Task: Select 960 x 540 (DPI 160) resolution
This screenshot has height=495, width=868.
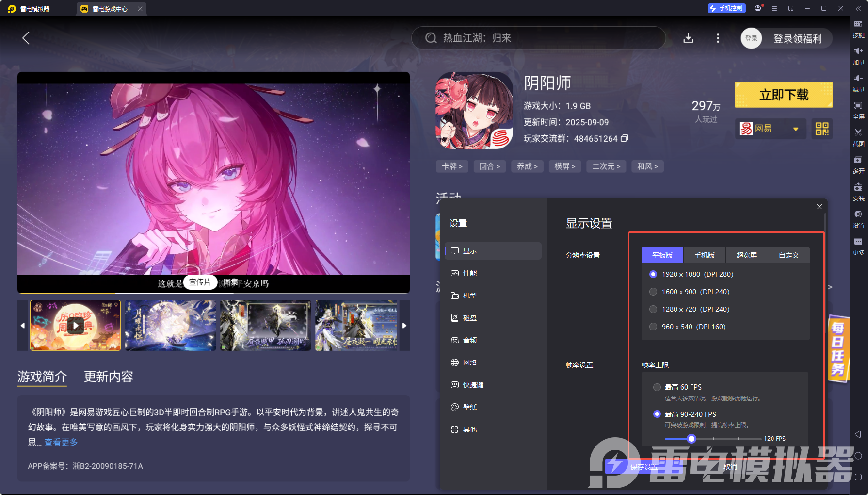Action: pos(687,327)
